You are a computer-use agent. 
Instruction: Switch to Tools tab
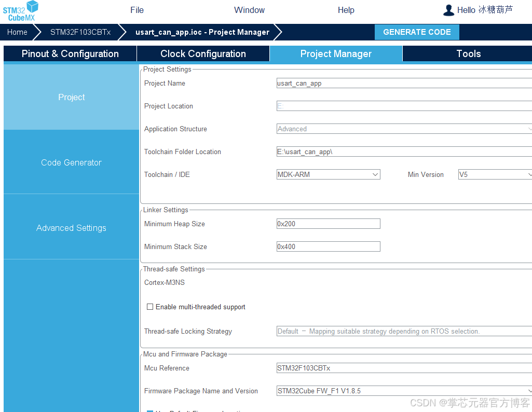pos(468,53)
